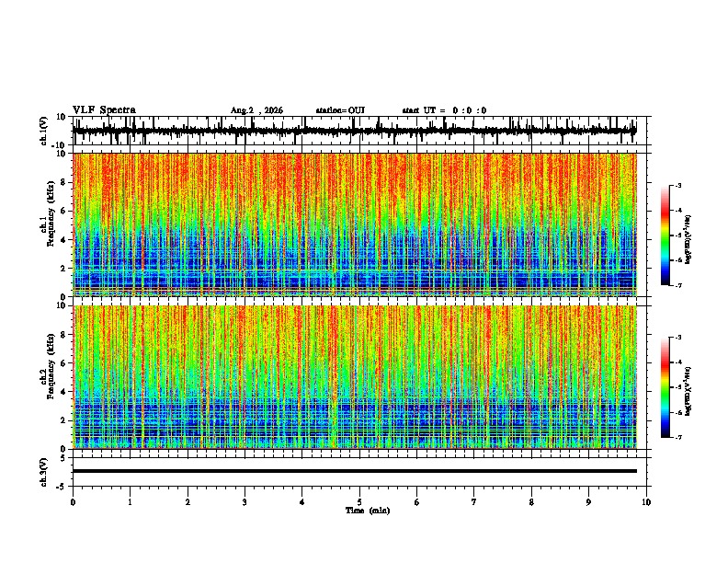728x563 pixels.
Task: Click the ch.1 voltage waveform trace
Action: (x=354, y=131)
